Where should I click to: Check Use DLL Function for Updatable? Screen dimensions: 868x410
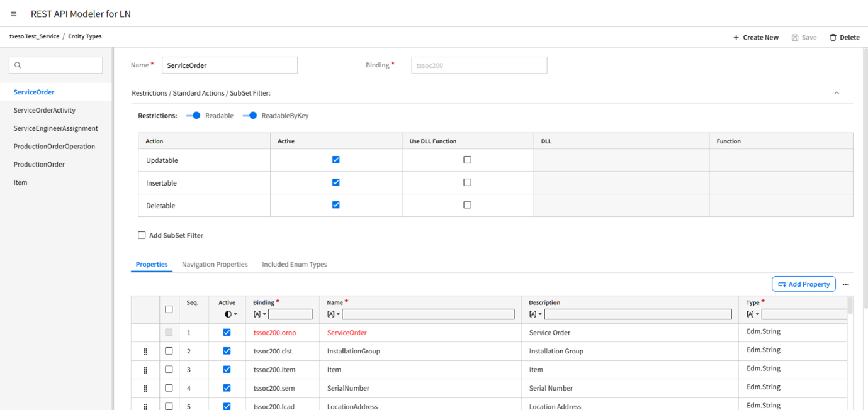(x=467, y=160)
